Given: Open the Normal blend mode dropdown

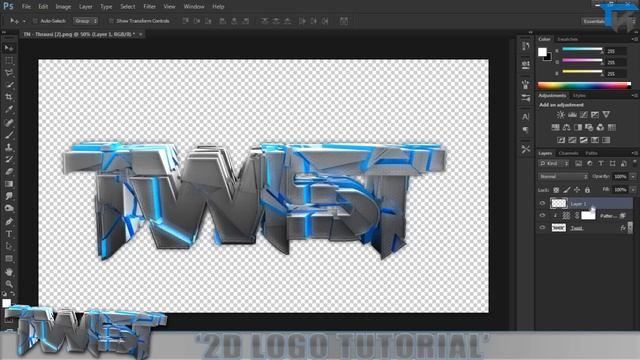Looking at the screenshot, I should [x=563, y=177].
